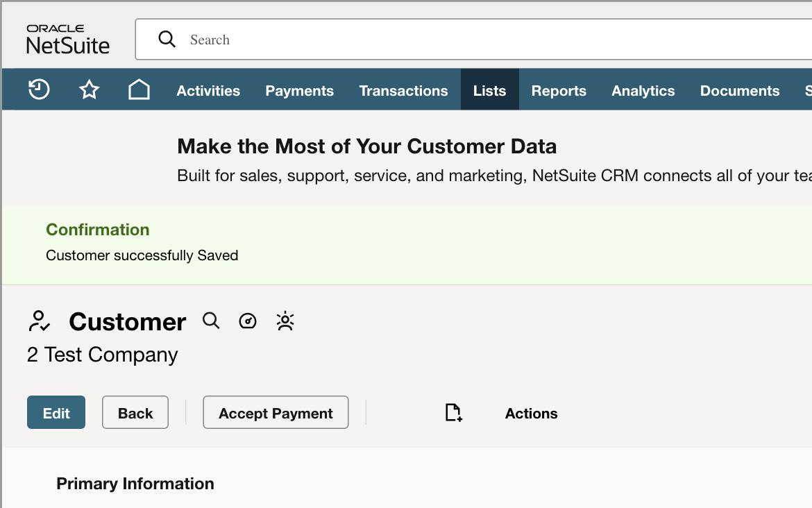Click the Accept Payment button

276,412
